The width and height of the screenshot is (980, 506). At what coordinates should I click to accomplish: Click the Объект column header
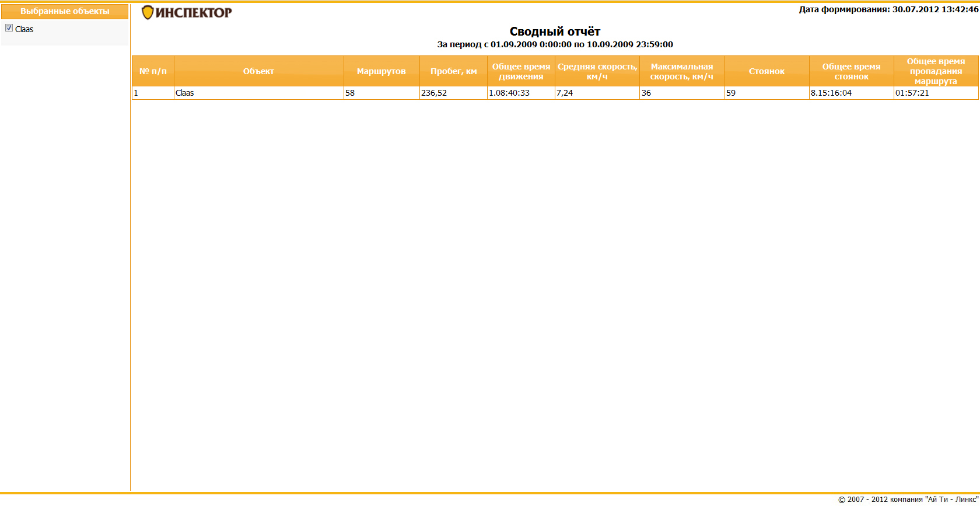(258, 71)
